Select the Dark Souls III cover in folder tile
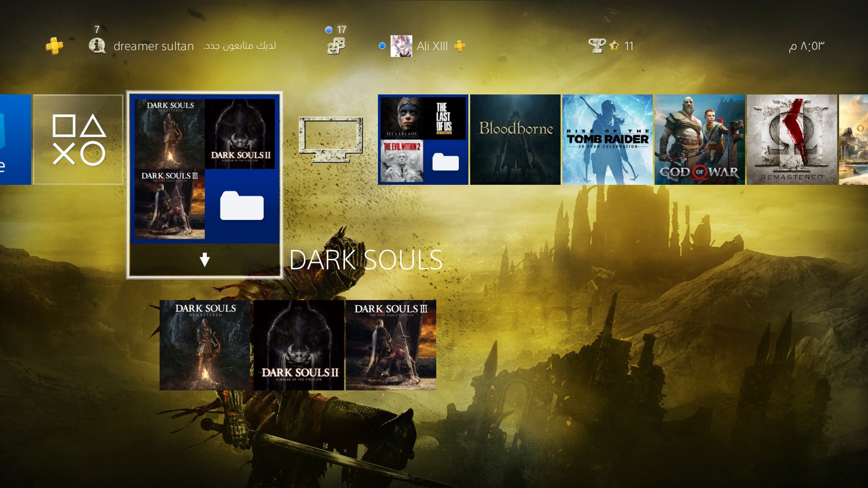Image resolution: width=868 pixels, height=488 pixels. click(x=170, y=204)
